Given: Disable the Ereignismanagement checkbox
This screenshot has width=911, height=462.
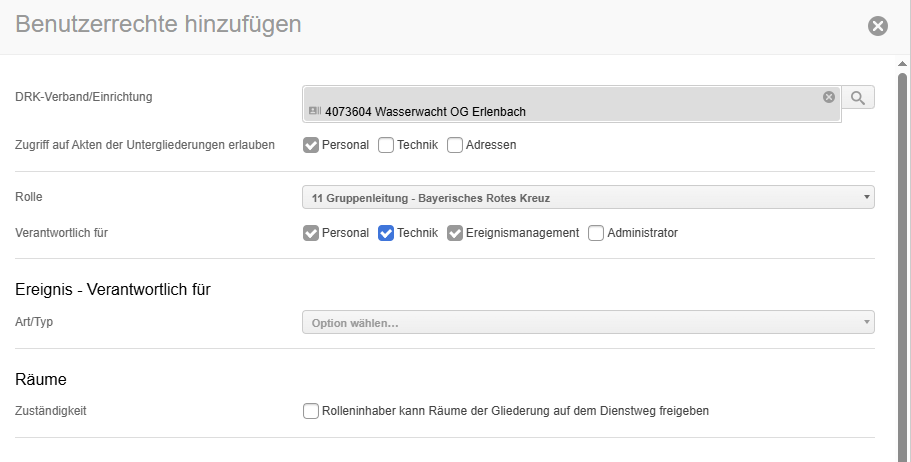Looking at the screenshot, I should (455, 233).
